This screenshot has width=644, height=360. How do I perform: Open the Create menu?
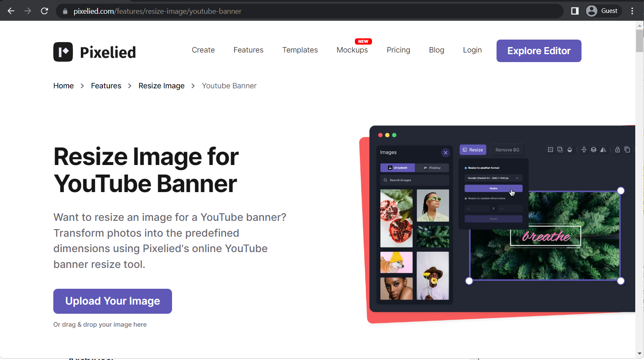(x=203, y=50)
